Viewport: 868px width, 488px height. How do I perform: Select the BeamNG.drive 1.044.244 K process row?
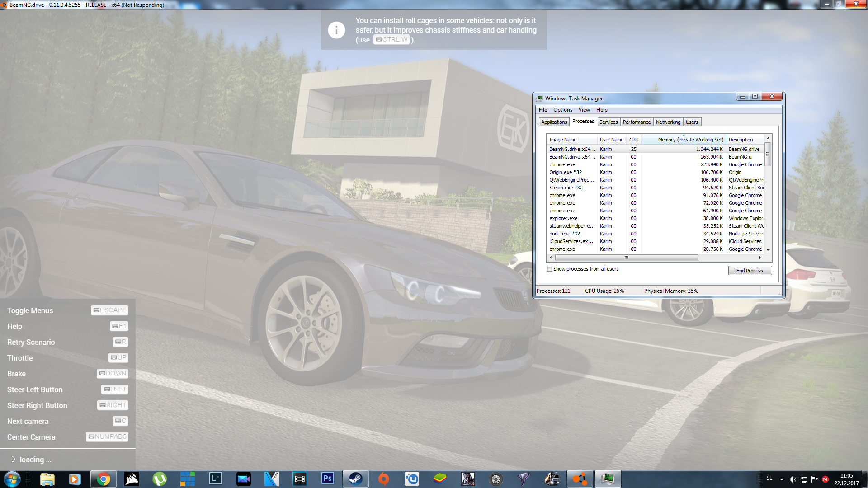655,149
